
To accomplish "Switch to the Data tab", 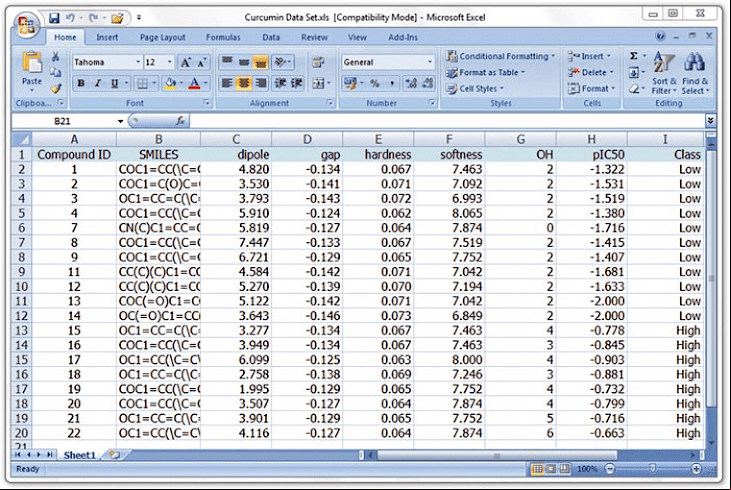I will click(x=271, y=37).
